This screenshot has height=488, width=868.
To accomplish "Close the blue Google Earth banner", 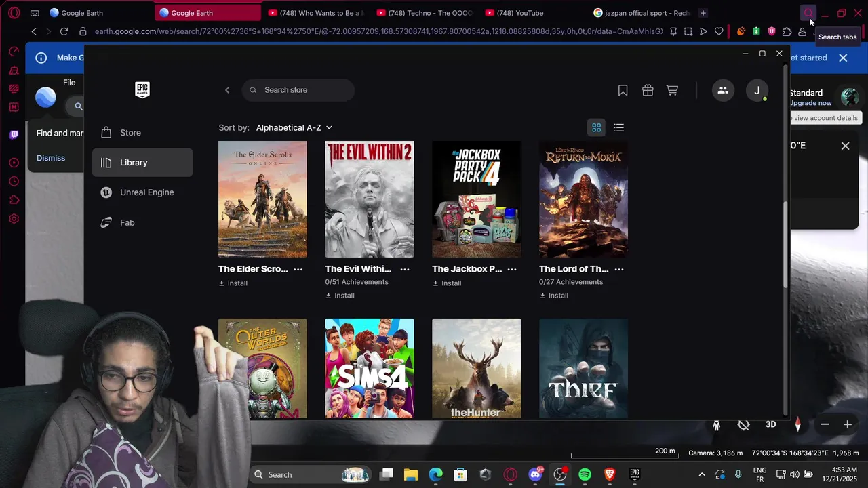I will coord(843,58).
